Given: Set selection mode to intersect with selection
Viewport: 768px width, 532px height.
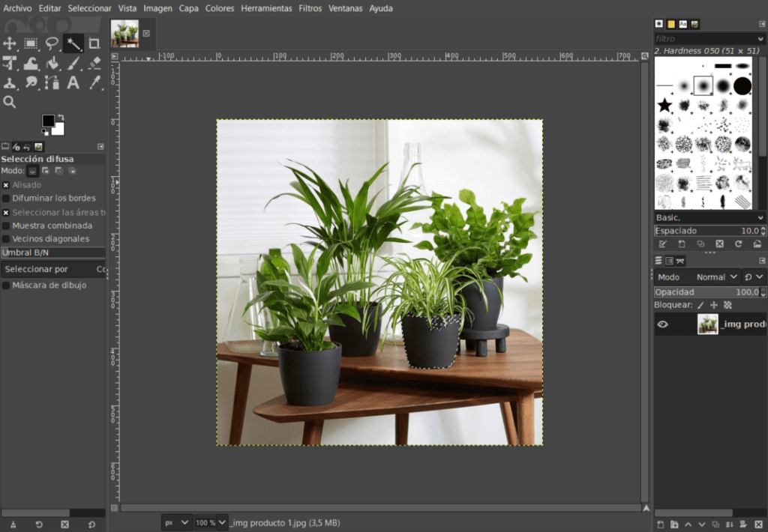Looking at the screenshot, I should point(72,171).
